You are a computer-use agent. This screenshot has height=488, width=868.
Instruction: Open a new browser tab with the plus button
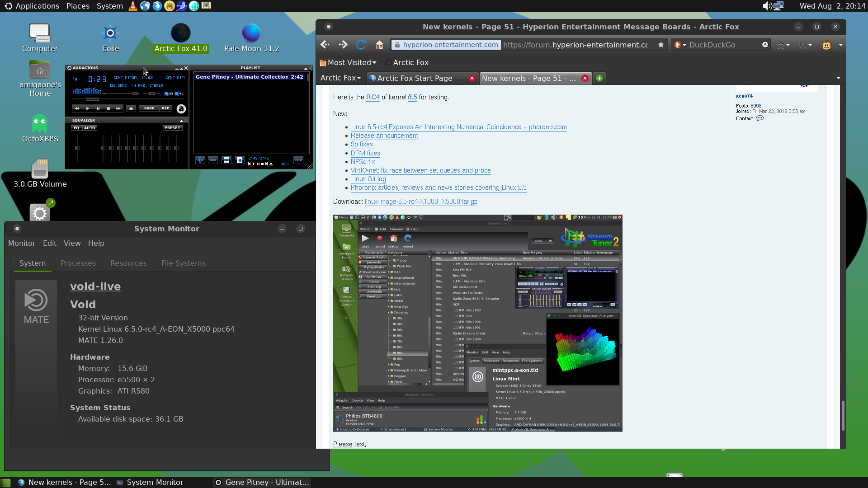tap(599, 78)
